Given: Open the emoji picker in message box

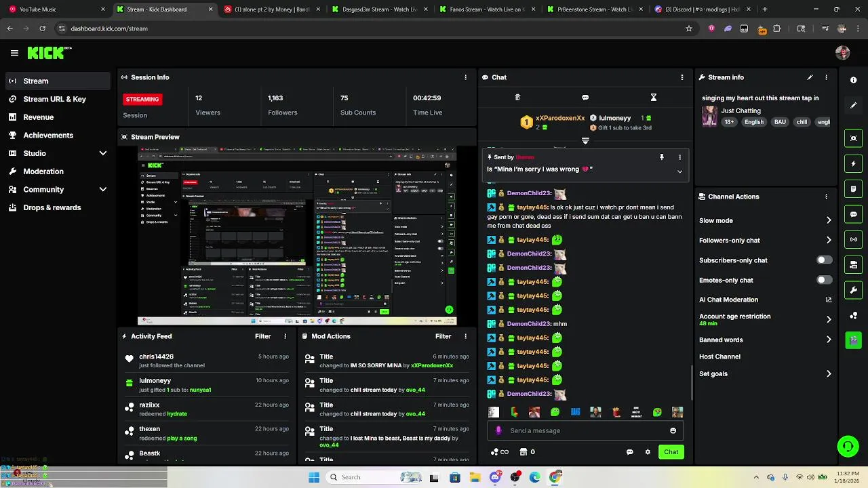Looking at the screenshot, I should 673,430.
